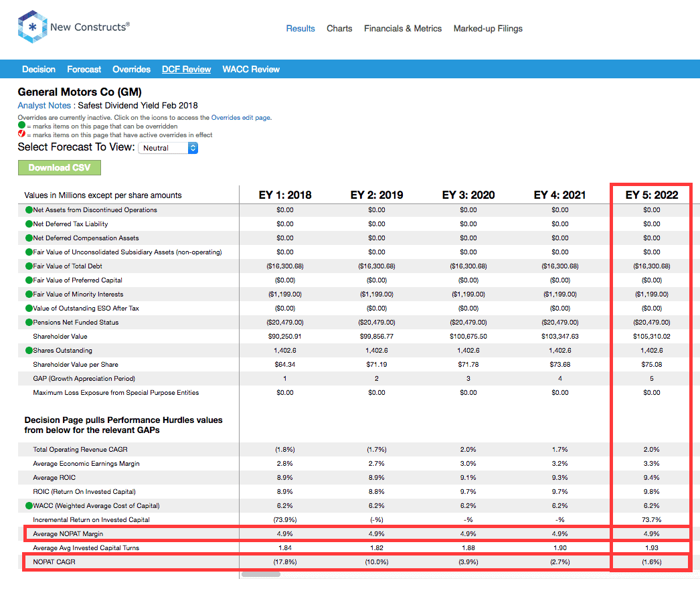This screenshot has height=595, width=700.
Task: Click Shareholder Value per Share $75.08
Action: click(x=652, y=365)
